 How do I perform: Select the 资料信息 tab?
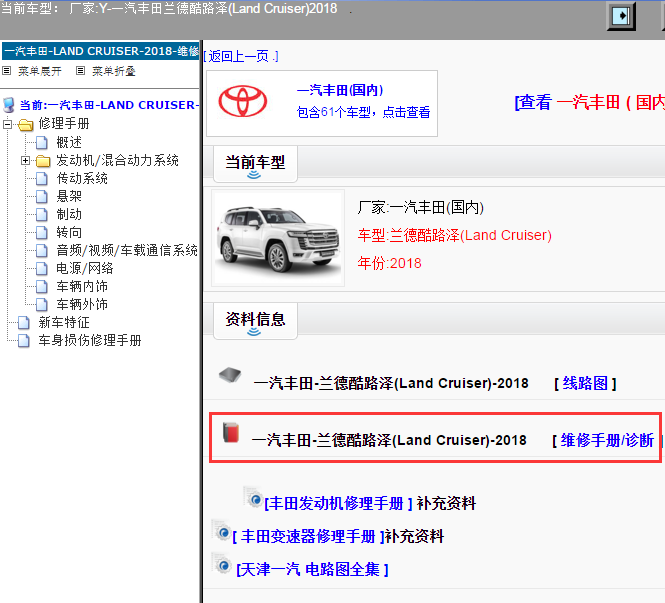click(255, 321)
